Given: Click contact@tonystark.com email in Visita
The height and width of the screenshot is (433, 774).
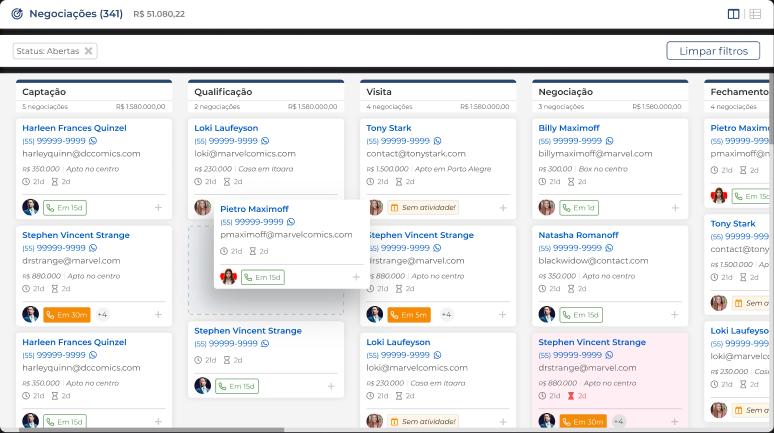Looking at the screenshot, I should pos(416,154).
